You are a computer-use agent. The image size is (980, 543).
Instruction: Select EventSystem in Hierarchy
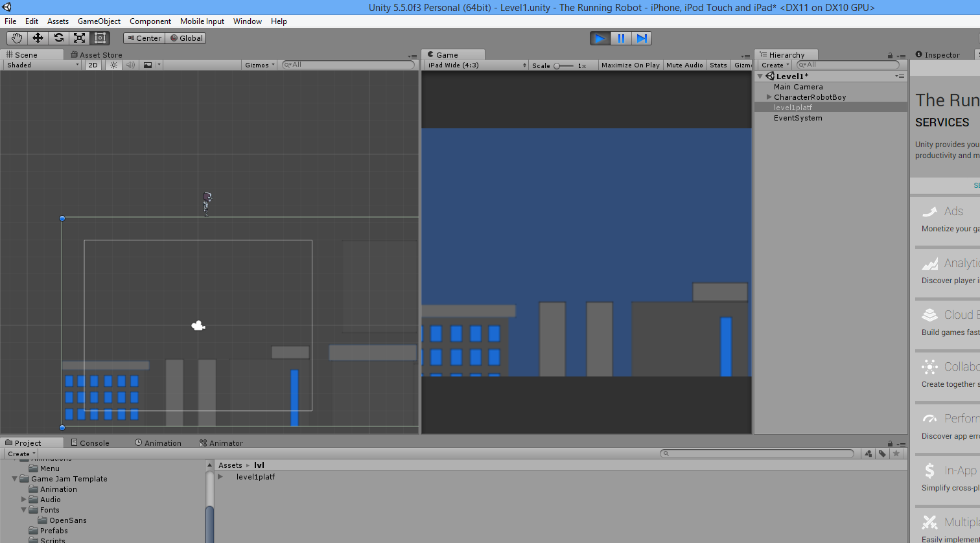tap(798, 118)
